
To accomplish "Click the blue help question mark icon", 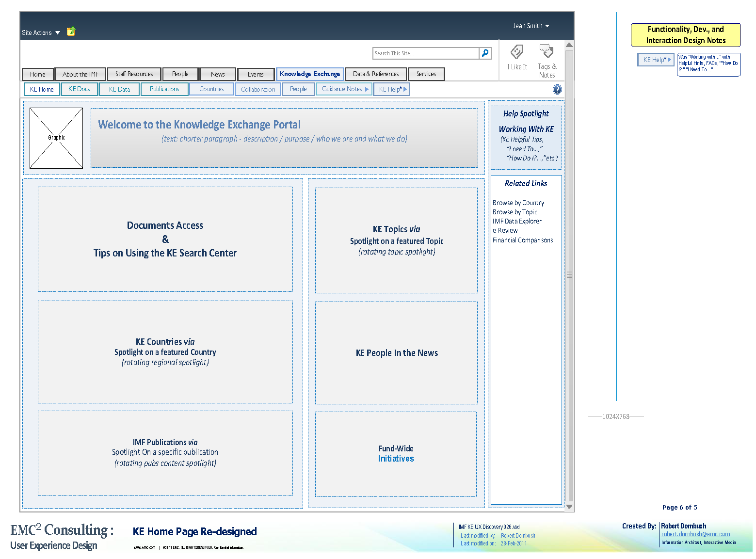I will click(557, 89).
